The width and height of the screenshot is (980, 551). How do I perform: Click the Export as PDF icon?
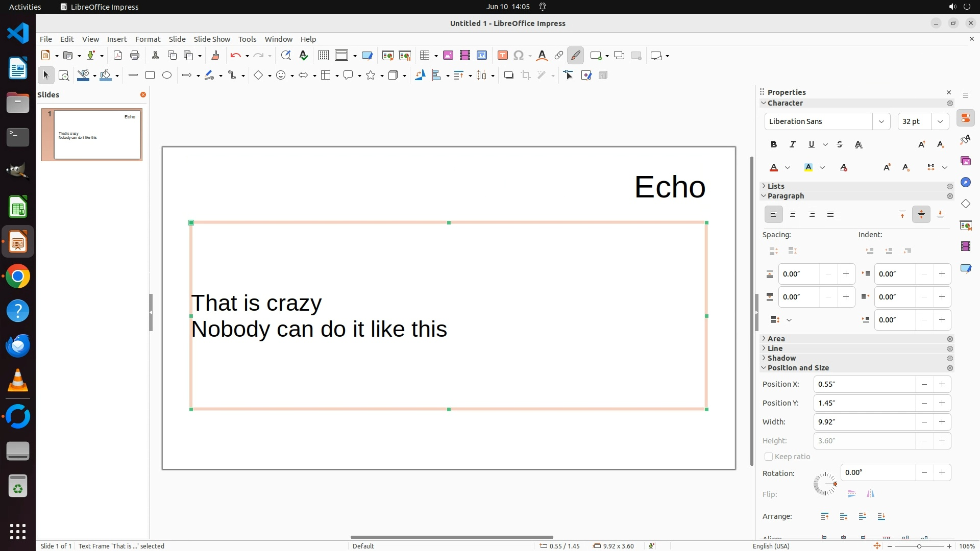pyautogui.click(x=118, y=56)
